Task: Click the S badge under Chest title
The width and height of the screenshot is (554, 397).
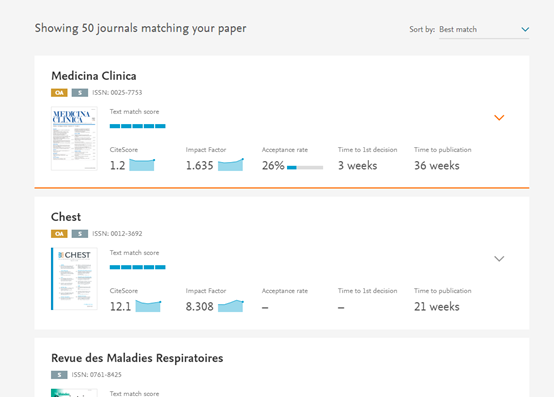Action: (80, 234)
